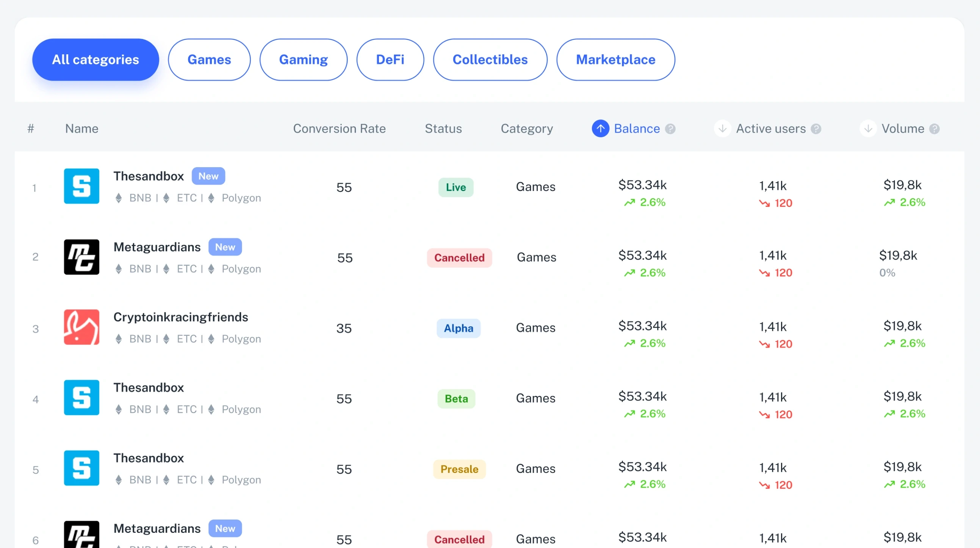Click conversion rate 35 in row 3
This screenshot has height=548, width=980.
coord(344,328)
